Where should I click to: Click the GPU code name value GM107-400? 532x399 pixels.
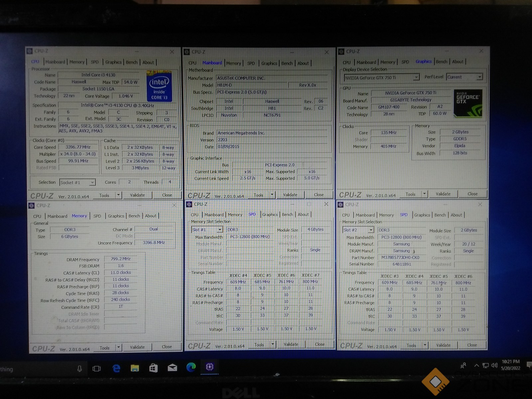click(389, 107)
